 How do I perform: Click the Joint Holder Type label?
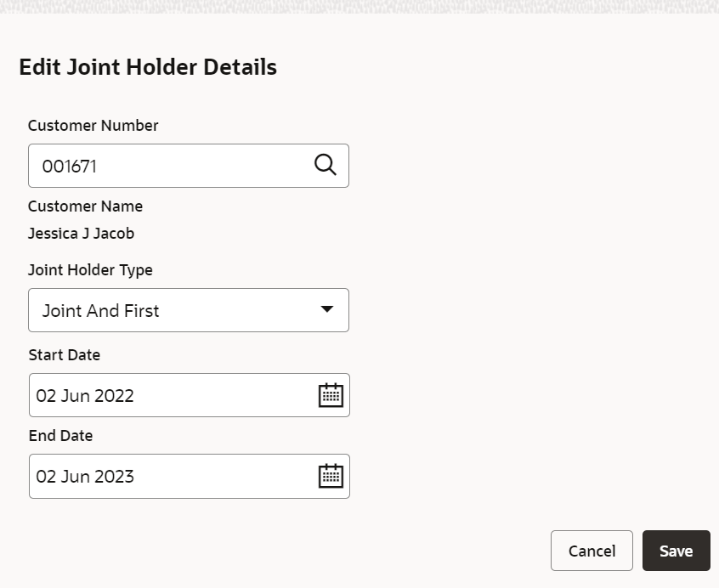click(90, 270)
